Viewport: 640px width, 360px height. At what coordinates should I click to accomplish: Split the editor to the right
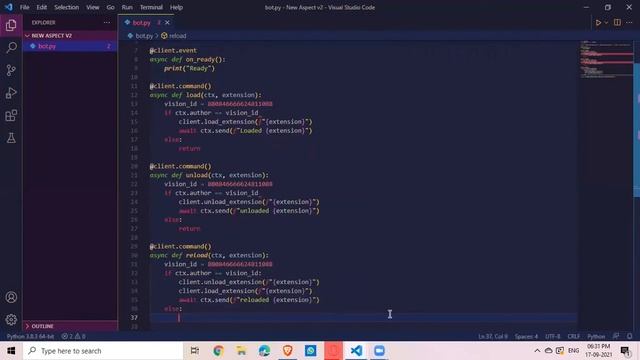pyautogui.click(x=617, y=22)
